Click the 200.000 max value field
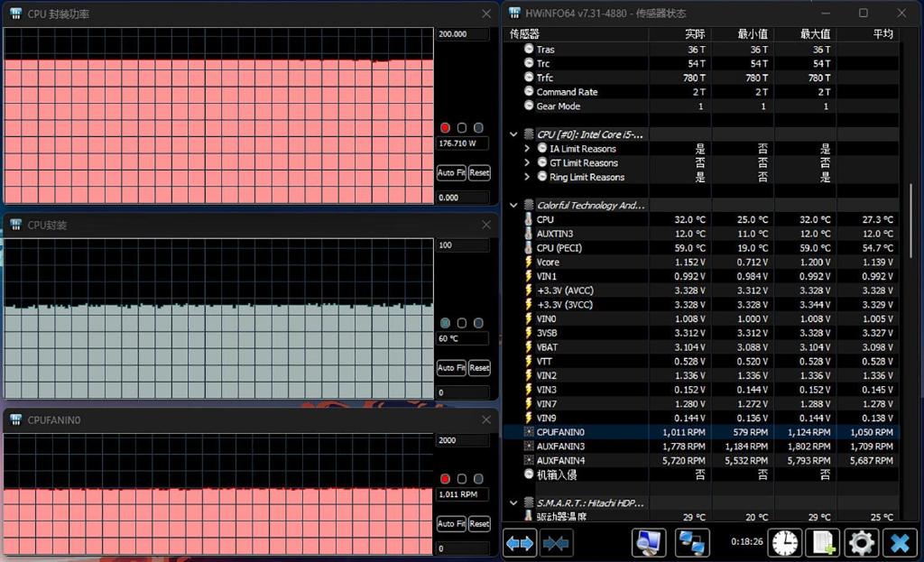 tap(462, 34)
